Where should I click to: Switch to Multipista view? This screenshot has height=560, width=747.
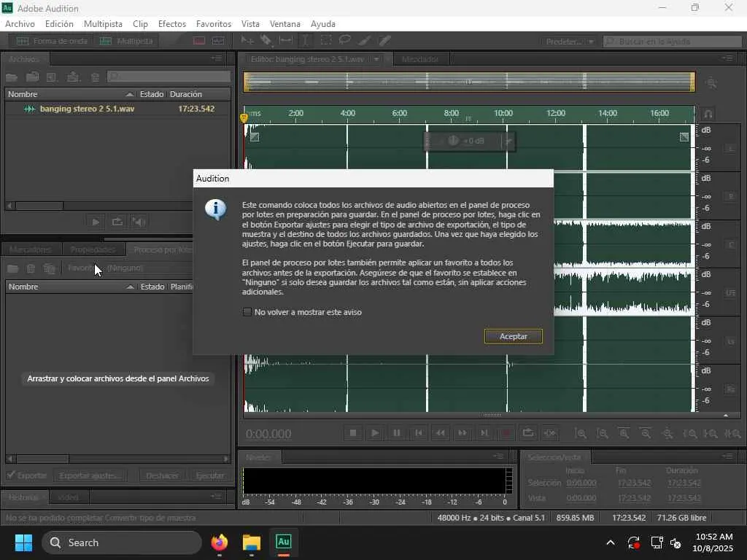click(x=127, y=42)
